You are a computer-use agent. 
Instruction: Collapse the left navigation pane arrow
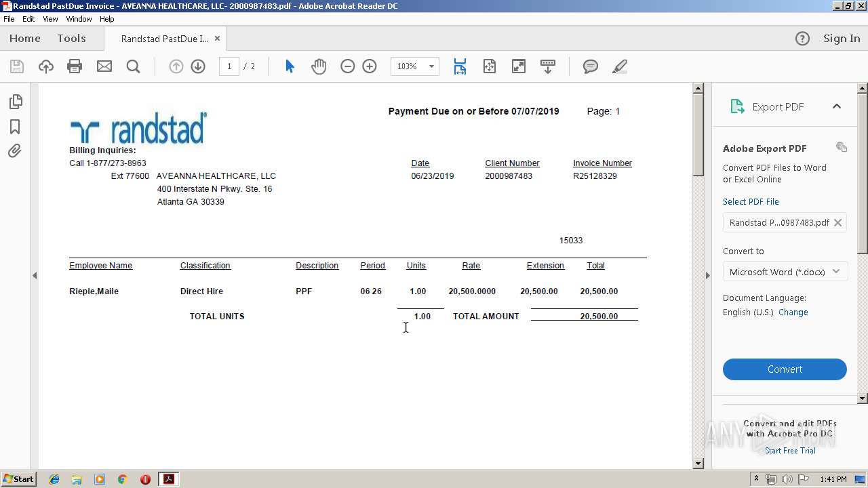(35, 275)
